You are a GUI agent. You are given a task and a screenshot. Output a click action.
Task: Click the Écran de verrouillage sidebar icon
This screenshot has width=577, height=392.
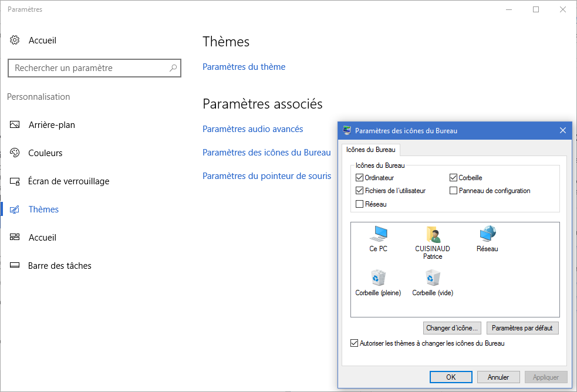(x=15, y=181)
